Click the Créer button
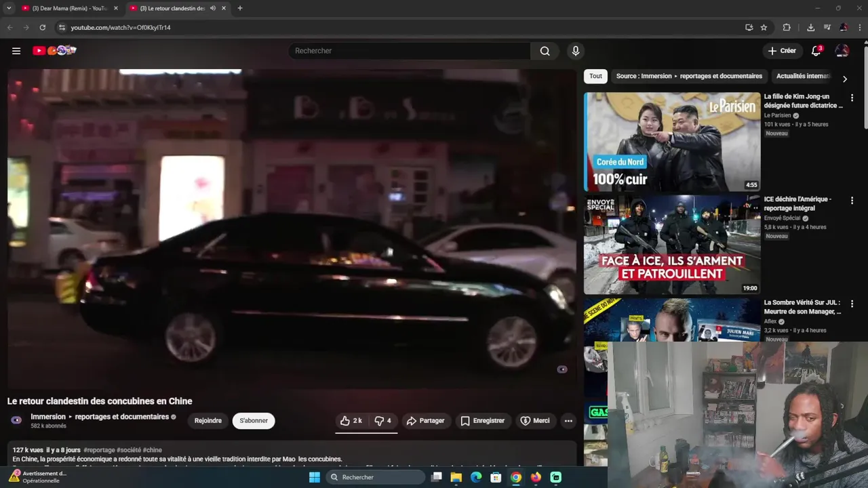 pyautogui.click(x=781, y=51)
